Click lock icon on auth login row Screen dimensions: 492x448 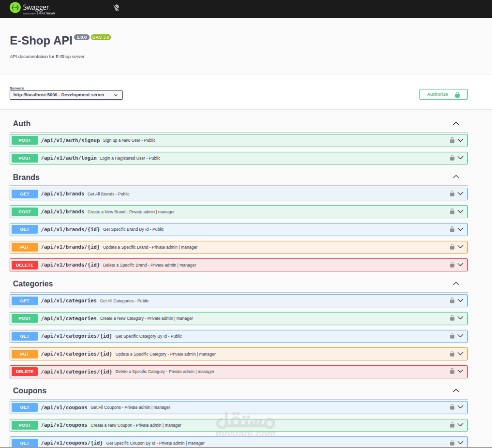click(452, 158)
